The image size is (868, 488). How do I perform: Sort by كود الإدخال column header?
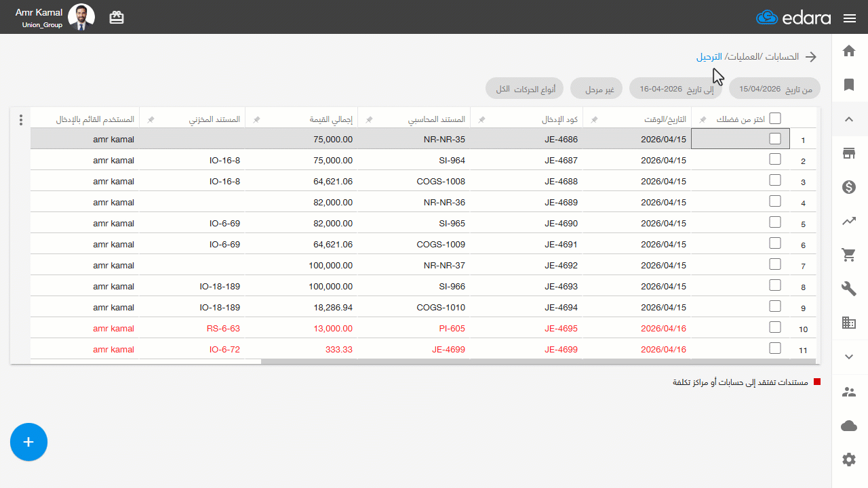[560, 119]
